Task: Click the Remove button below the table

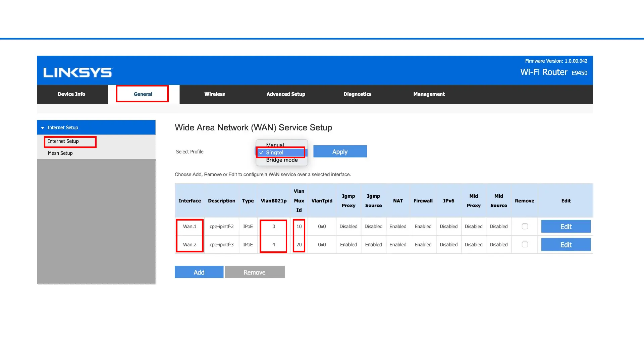Action: tap(255, 272)
